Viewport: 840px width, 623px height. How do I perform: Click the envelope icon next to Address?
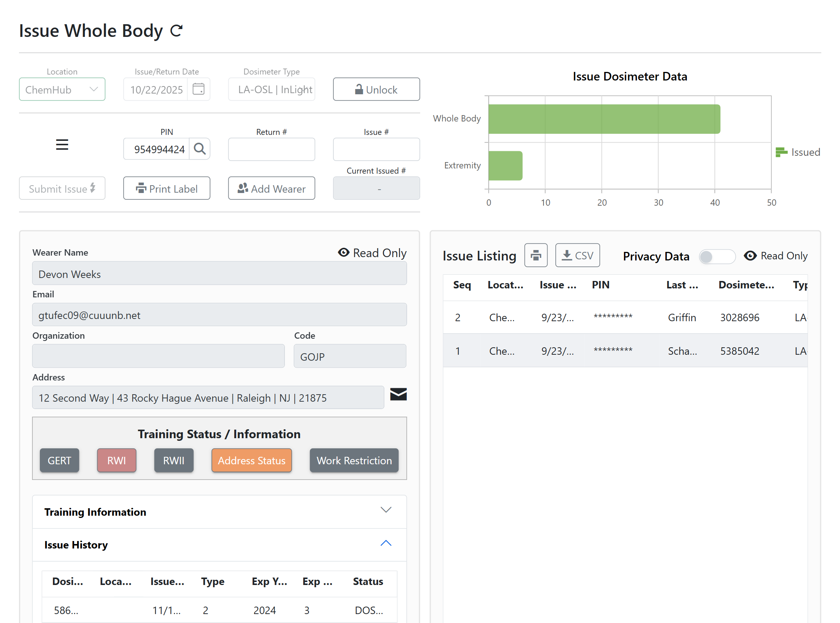pos(398,395)
